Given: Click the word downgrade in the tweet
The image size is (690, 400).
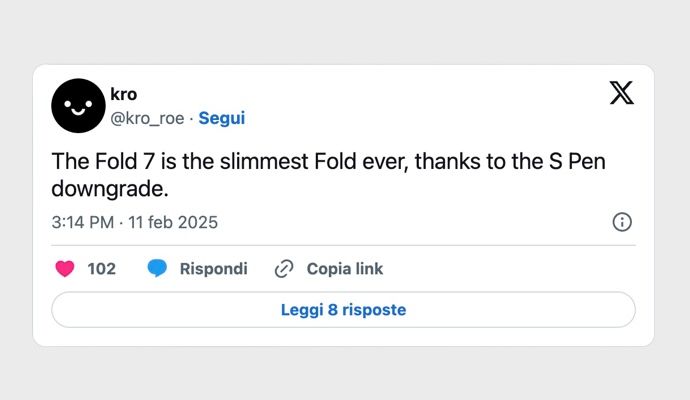Looking at the screenshot, I should [x=110, y=189].
